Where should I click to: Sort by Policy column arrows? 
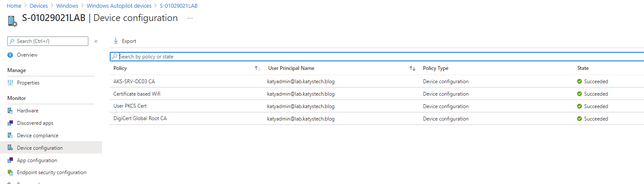click(x=257, y=68)
